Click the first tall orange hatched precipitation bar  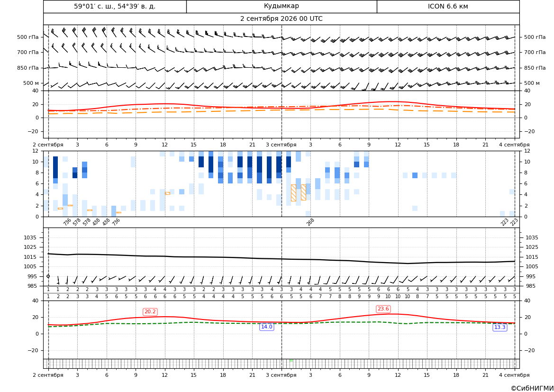pos(293,193)
